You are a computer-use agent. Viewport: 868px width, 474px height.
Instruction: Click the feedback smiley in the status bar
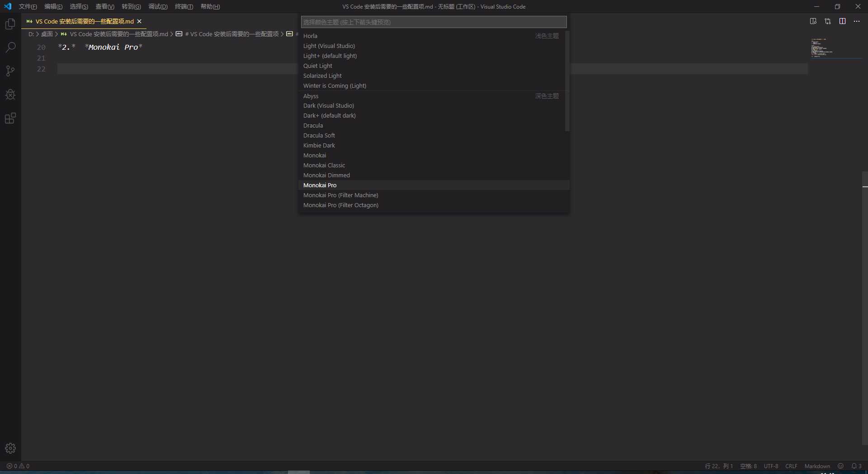click(840, 466)
